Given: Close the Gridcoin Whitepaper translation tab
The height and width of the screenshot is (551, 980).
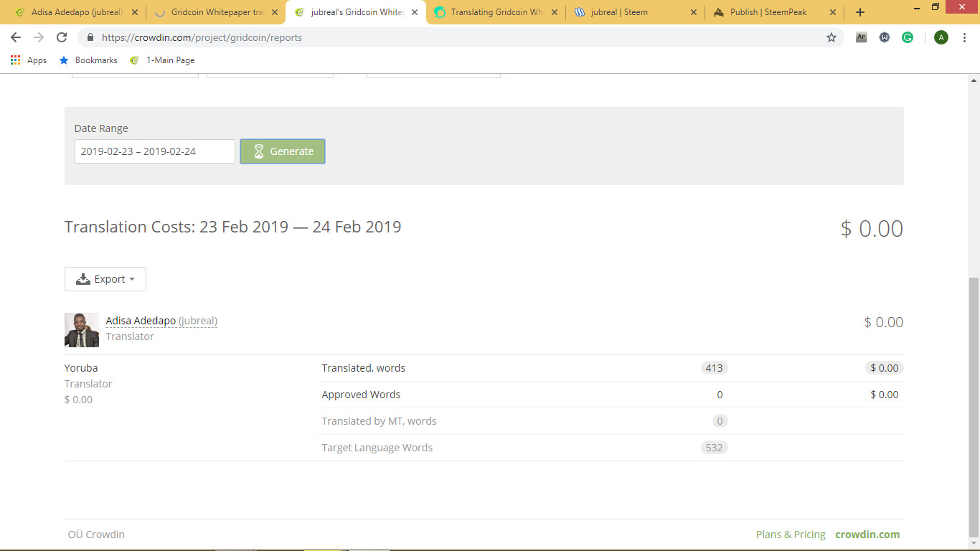Looking at the screenshot, I should 275,12.
